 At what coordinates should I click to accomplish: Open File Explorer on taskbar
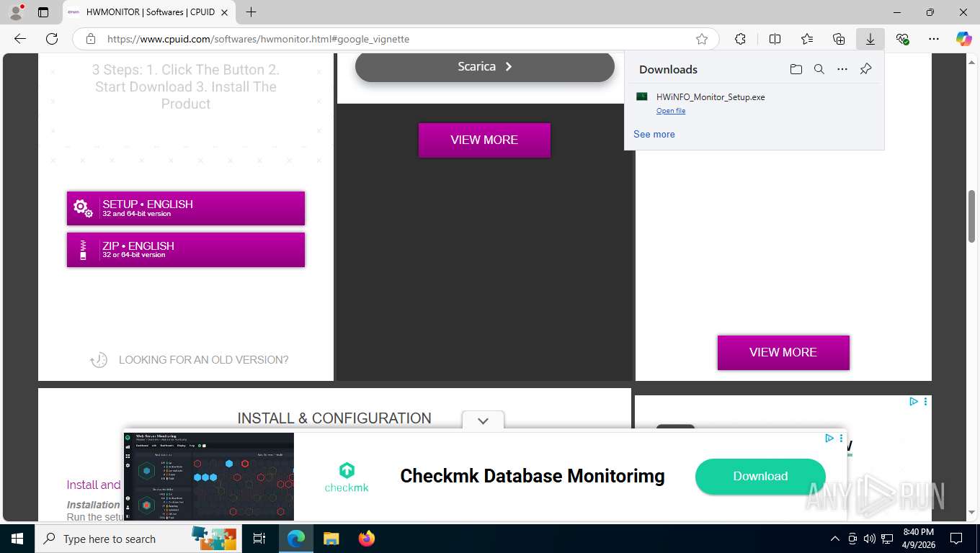tap(331, 539)
